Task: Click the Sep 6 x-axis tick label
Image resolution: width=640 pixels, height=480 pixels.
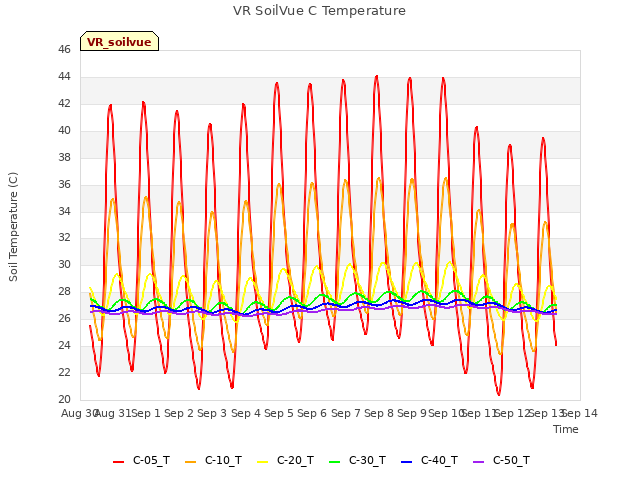Action: click(x=312, y=413)
